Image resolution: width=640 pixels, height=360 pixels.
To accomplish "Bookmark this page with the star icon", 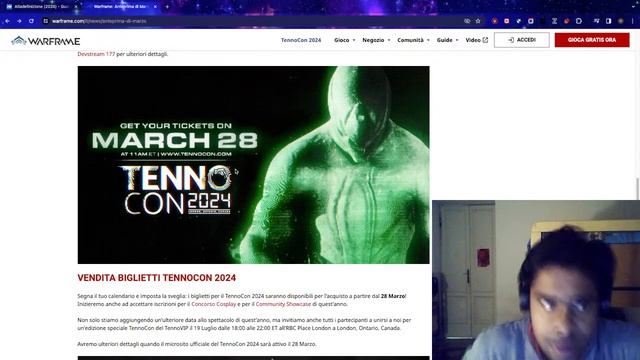I will tap(478, 21).
